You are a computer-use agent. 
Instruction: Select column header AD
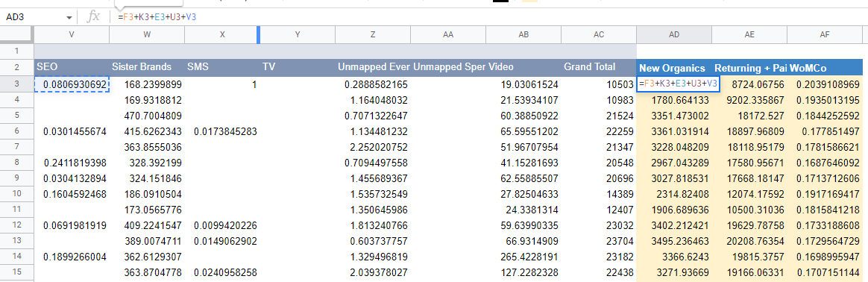click(x=673, y=34)
